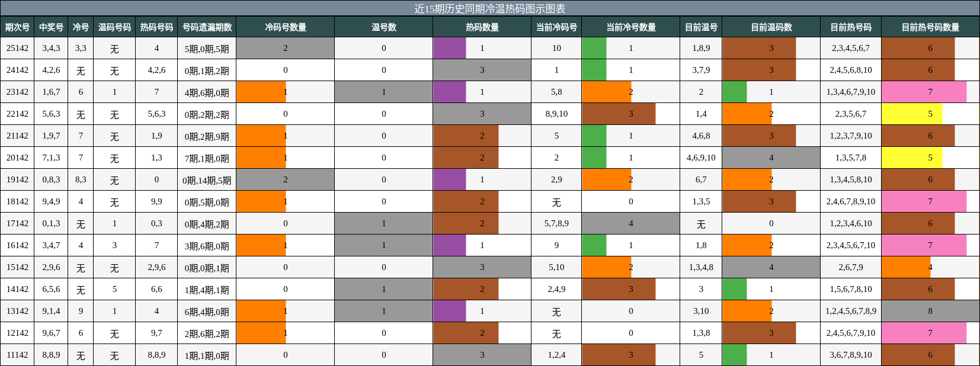Image resolution: width=980 pixels, height=366 pixels.
Task: Select the current cold code cell 10
Action: coord(556,48)
